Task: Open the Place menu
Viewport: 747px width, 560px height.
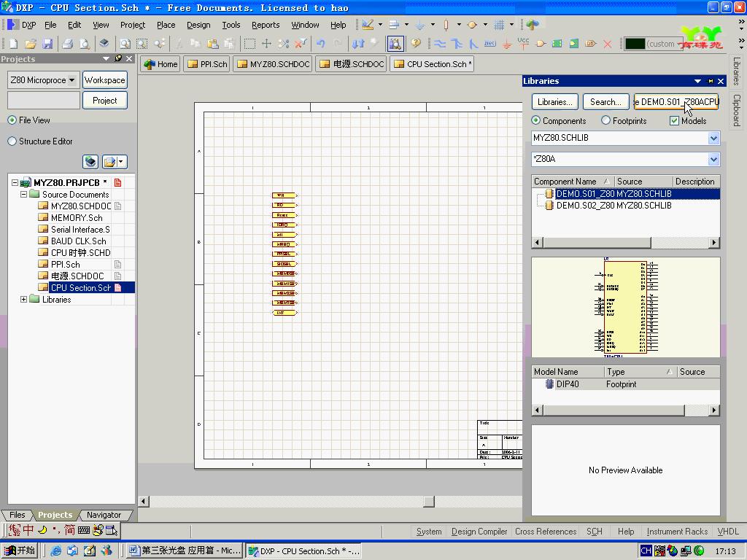Action: [166, 25]
